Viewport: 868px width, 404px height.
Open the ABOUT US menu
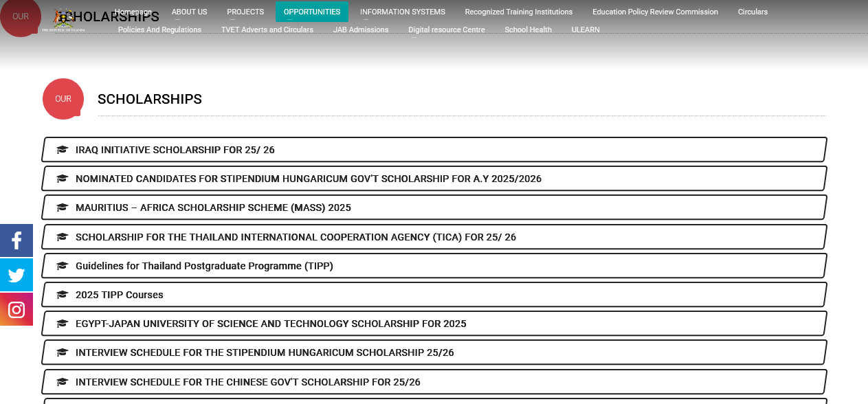pos(189,12)
